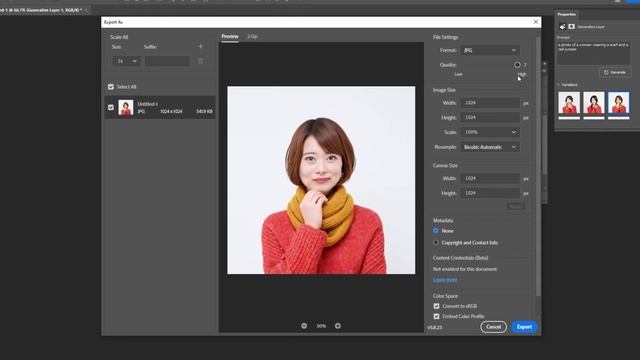Open the Format dropdown showing JPG
The height and width of the screenshot is (360, 640).
(490, 50)
